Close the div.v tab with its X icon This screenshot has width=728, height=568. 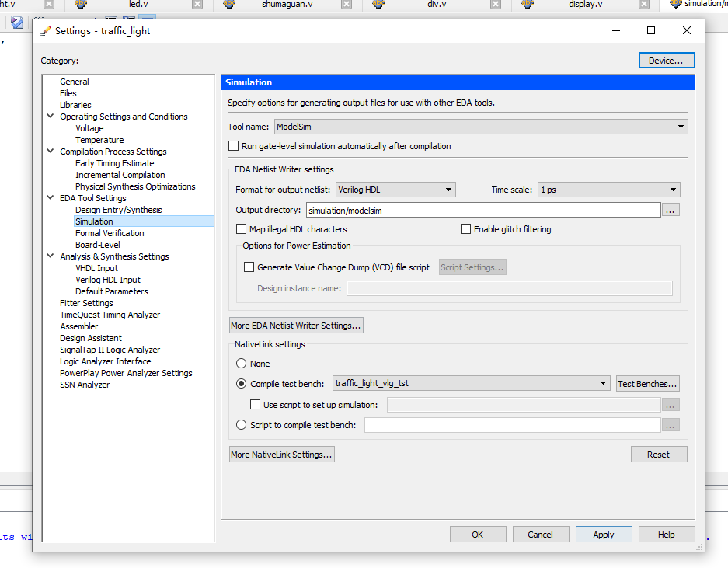(496, 5)
